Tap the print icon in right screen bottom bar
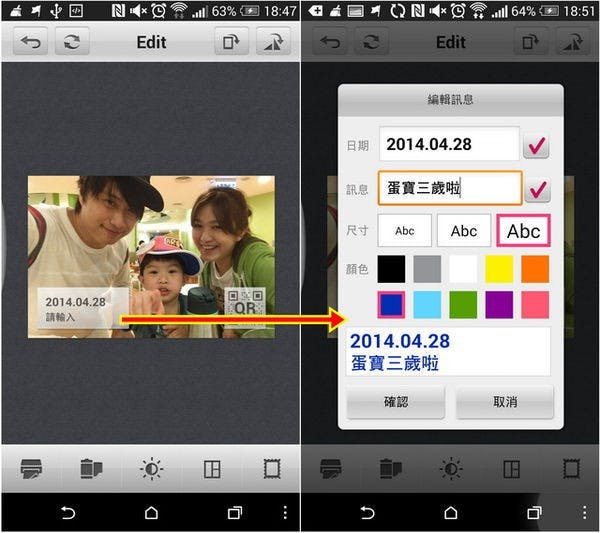Image resolution: width=600 pixels, height=533 pixels. click(331, 469)
